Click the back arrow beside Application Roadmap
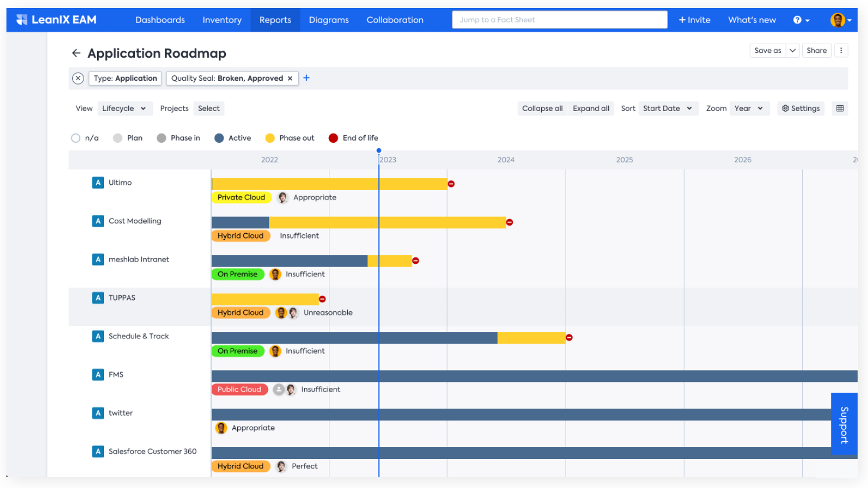Viewport: 868px width, 488px height. pos(76,53)
